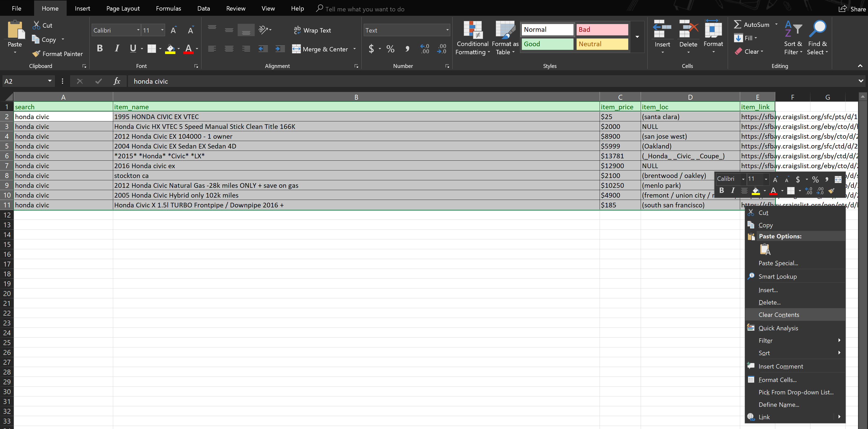Image resolution: width=868 pixels, height=429 pixels.
Task: Click the Orientation text angle icon
Action: pos(264,30)
